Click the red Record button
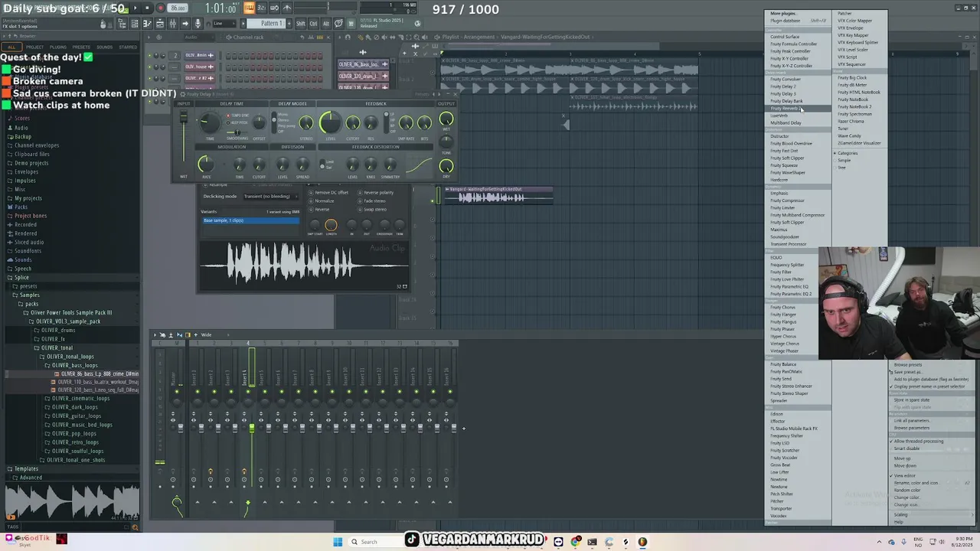980x551 pixels. click(x=160, y=8)
